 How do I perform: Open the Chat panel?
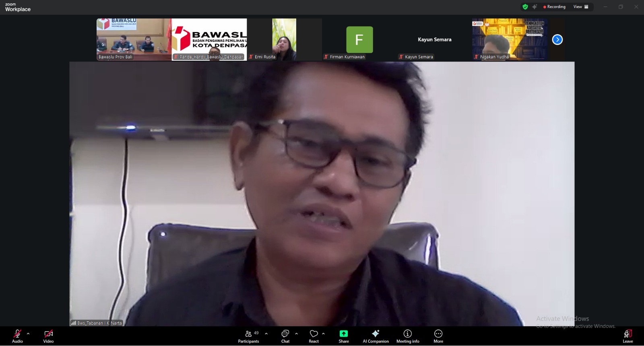pyautogui.click(x=285, y=336)
